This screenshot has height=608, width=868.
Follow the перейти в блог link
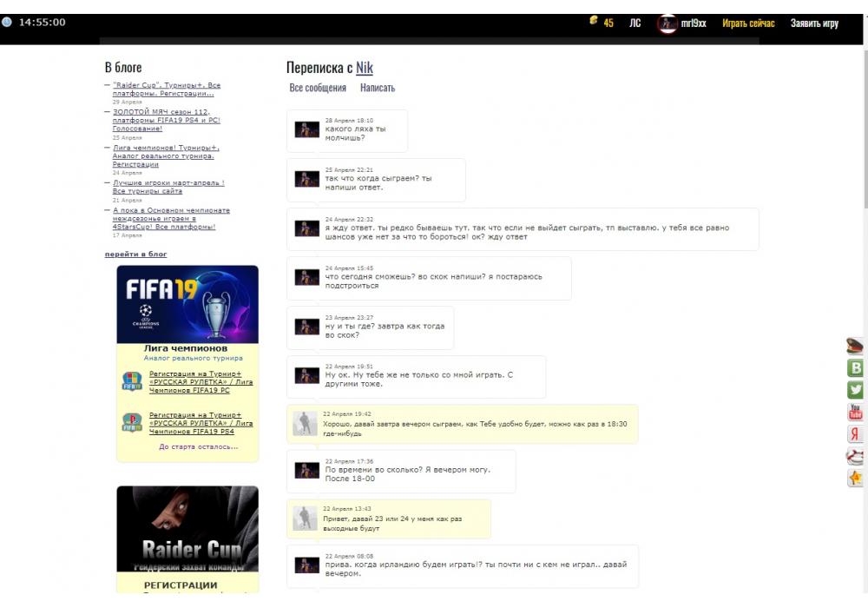pos(135,254)
